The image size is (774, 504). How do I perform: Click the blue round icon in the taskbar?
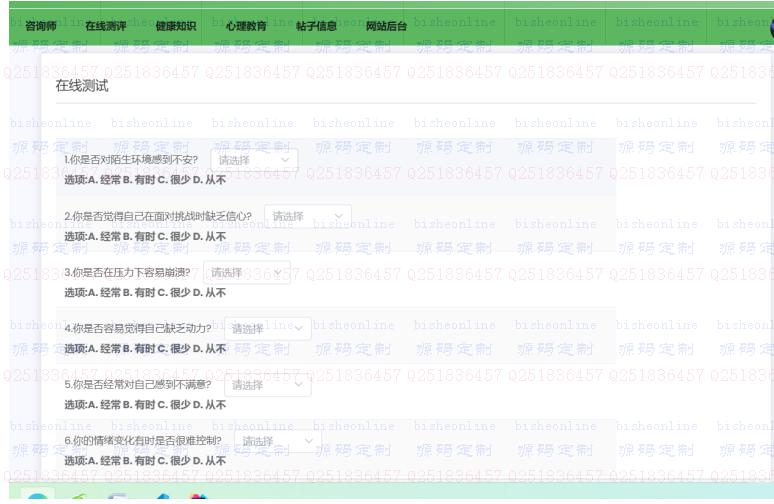coord(35,497)
